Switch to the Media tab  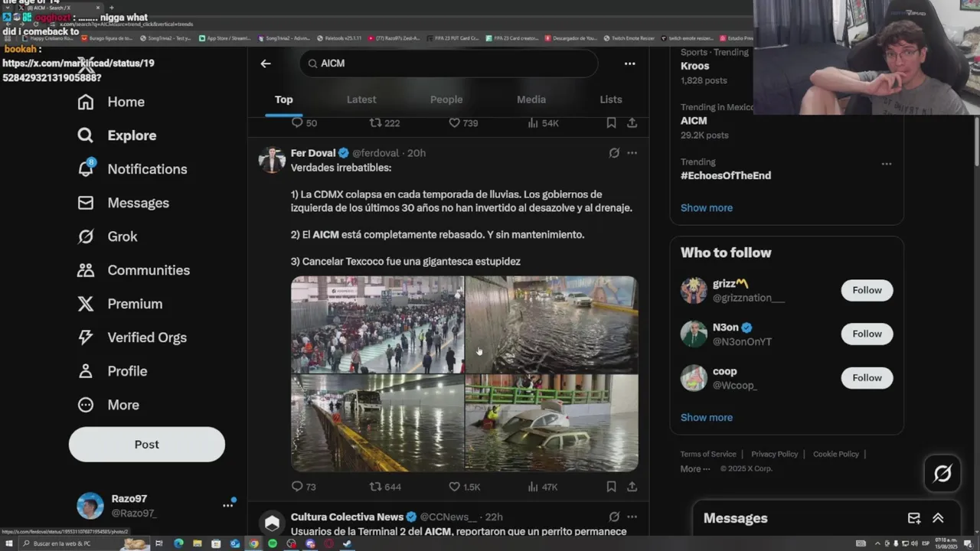pos(531,99)
